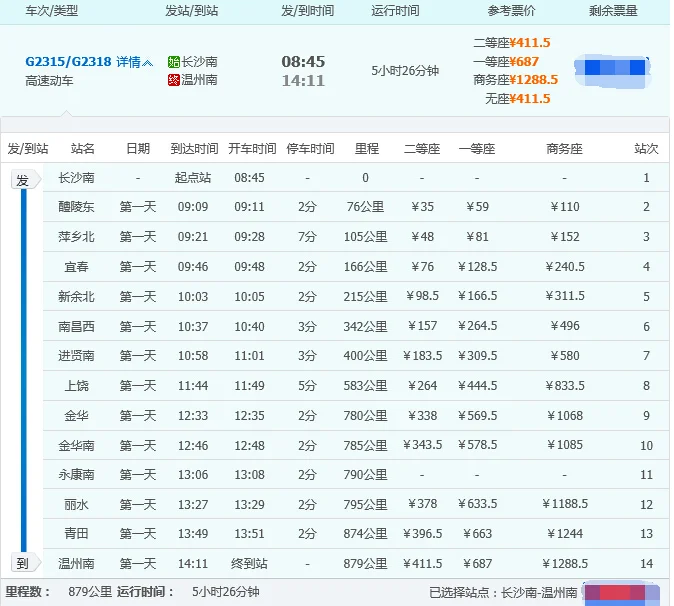Select the 温州南 station name in row 14
This screenshot has height=606, width=674.
tap(77, 563)
